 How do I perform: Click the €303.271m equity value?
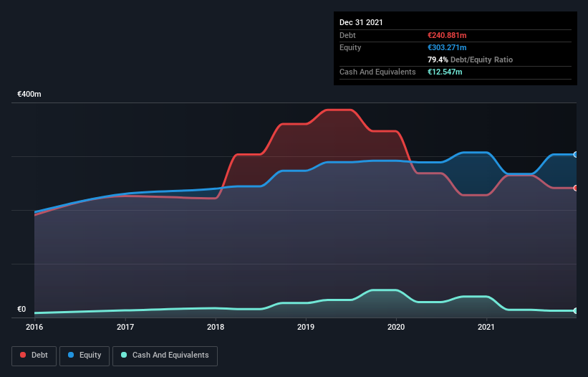[x=447, y=47]
